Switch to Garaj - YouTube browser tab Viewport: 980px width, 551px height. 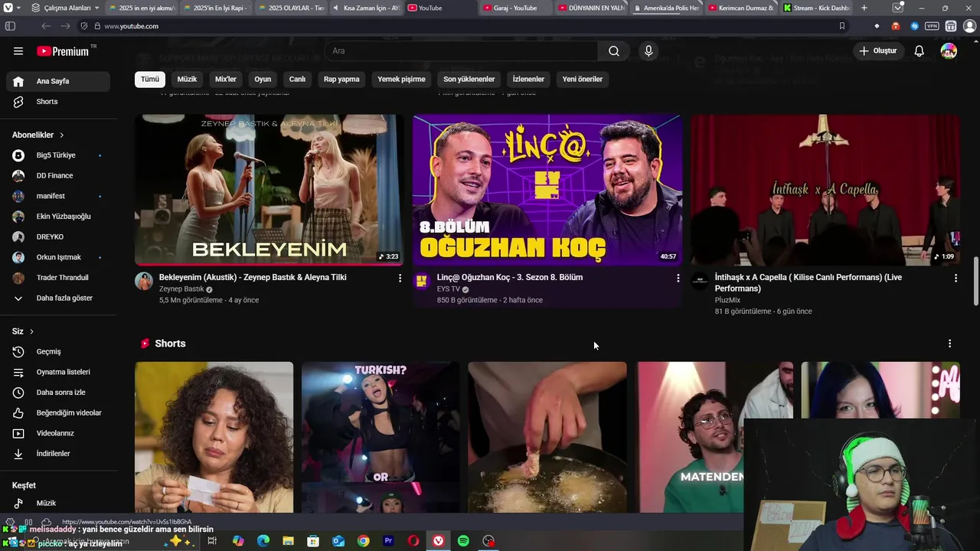[514, 8]
